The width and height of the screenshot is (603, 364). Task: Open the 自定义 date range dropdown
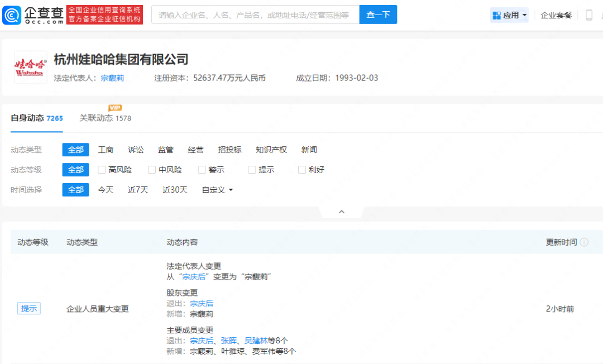pos(216,190)
